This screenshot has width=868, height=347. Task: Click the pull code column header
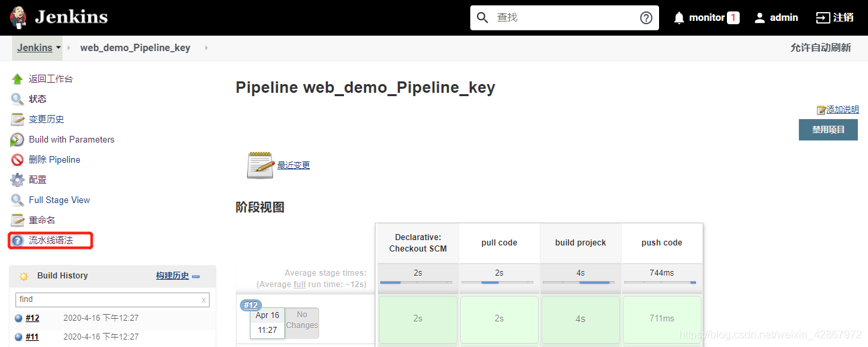499,243
